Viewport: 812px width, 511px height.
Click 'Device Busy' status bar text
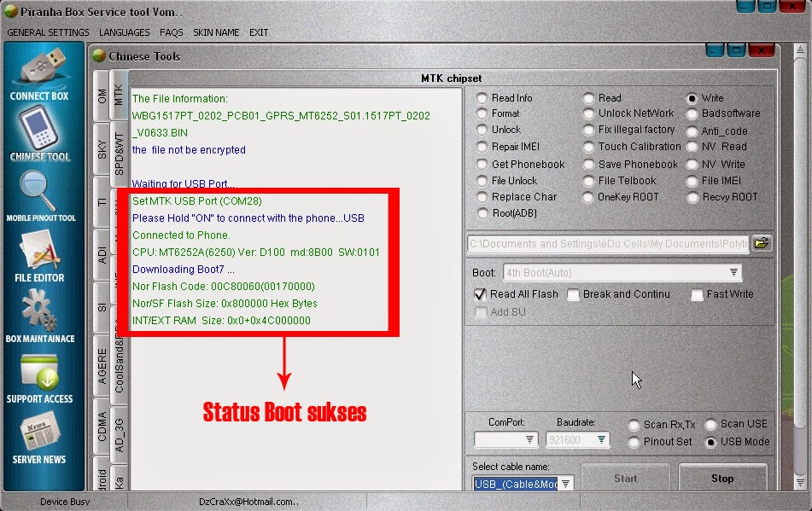point(65,502)
